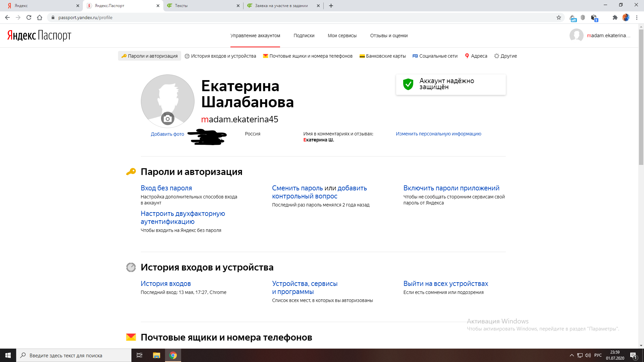644x362 pixels.
Task: Open Выйти на всех устройствах
Action: tap(446, 284)
